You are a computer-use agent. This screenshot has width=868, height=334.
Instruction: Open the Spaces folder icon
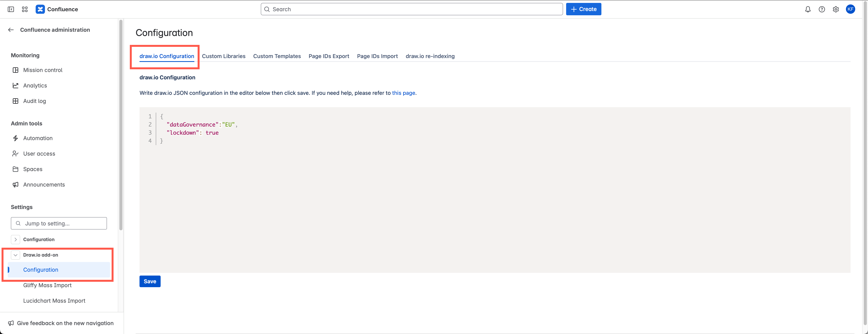[15, 169]
